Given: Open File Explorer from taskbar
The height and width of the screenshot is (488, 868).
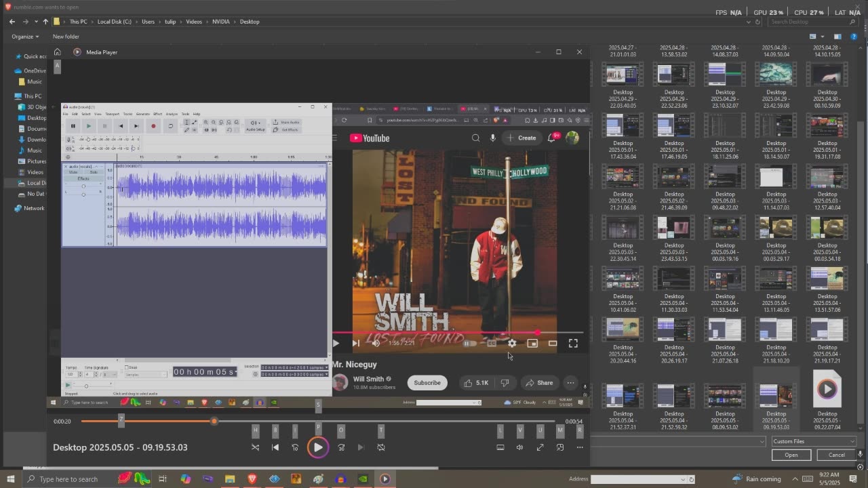Looking at the screenshot, I should [x=230, y=479].
